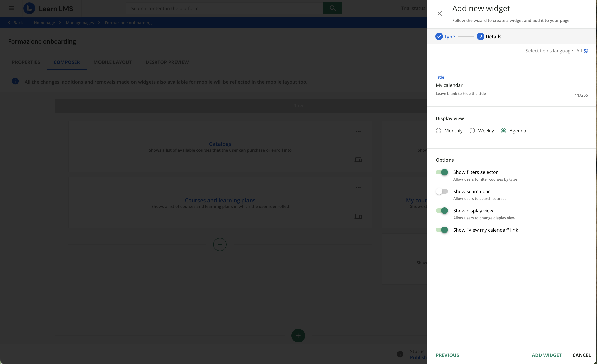Go to Homepage breadcrumb
Image resolution: width=597 pixels, height=364 pixels.
click(x=44, y=23)
